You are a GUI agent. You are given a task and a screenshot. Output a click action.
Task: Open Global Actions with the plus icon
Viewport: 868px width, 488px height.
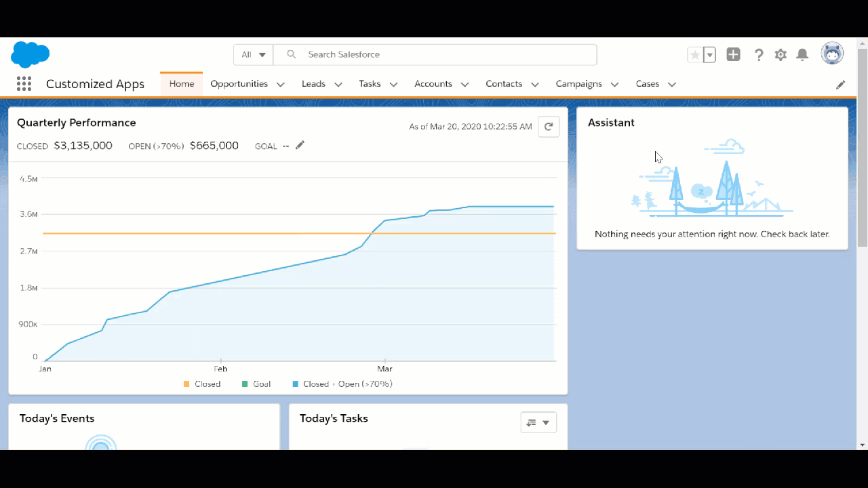(733, 54)
